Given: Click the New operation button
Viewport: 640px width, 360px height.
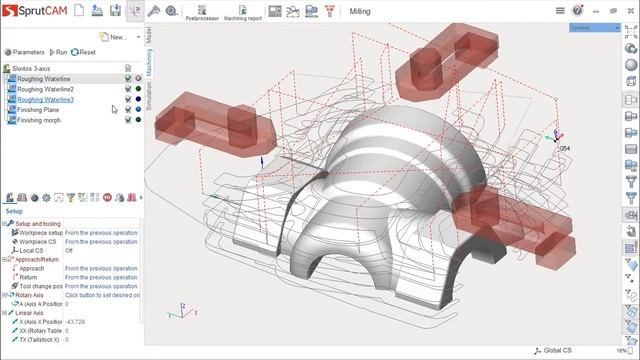Looking at the screenshot, I should [113, 37].
